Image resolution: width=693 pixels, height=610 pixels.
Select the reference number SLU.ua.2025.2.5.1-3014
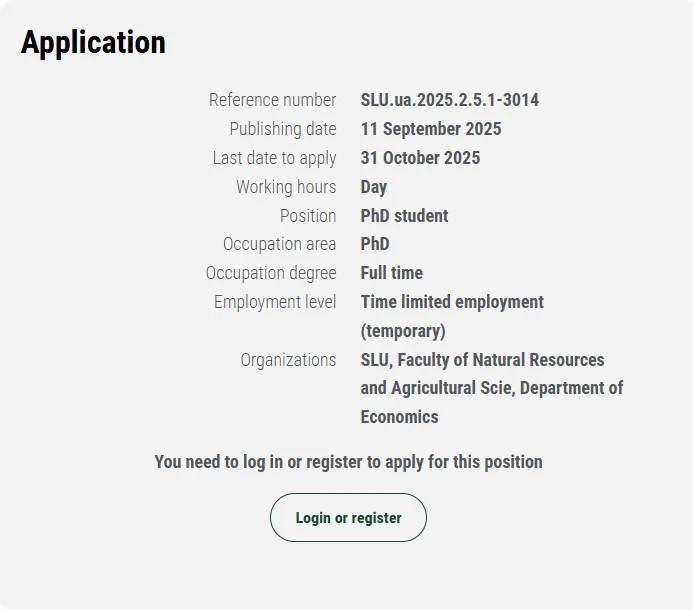click(x=449, y=100)
